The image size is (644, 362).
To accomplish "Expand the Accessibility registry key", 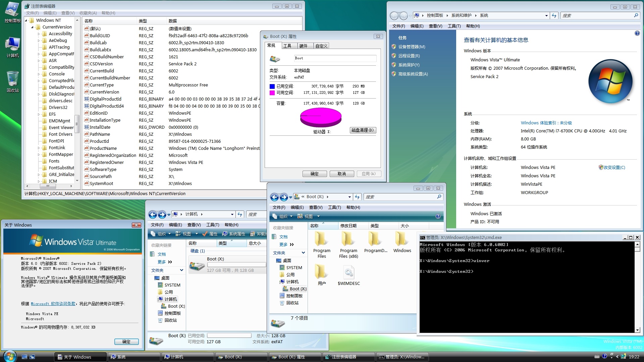I will 39,34.
